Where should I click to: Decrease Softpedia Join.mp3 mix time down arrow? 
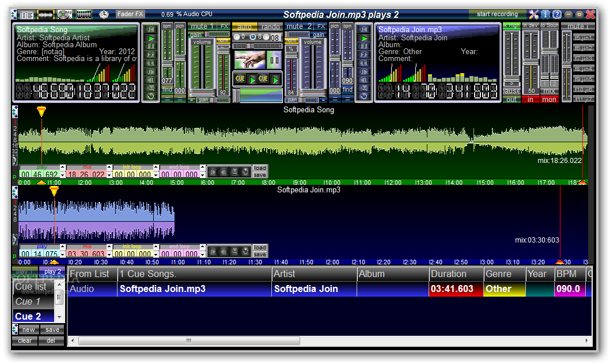[x=109, y=255]
